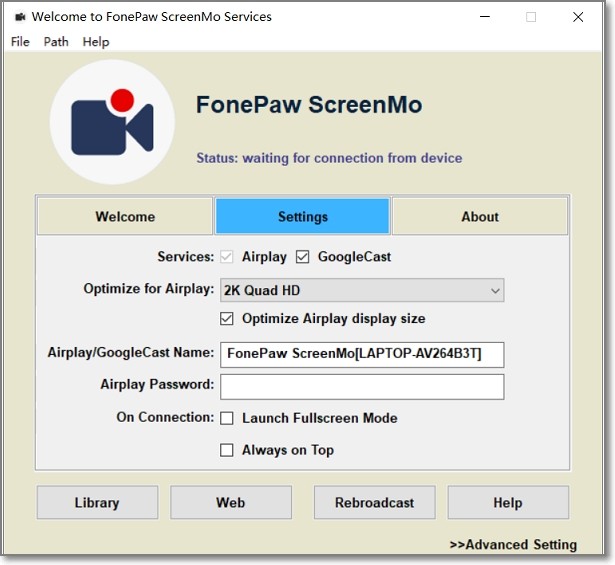Open the Path menu
Image resolution: width=615 pixels, height=565 pixels.
pyautogui.click(x=56, y=42)
